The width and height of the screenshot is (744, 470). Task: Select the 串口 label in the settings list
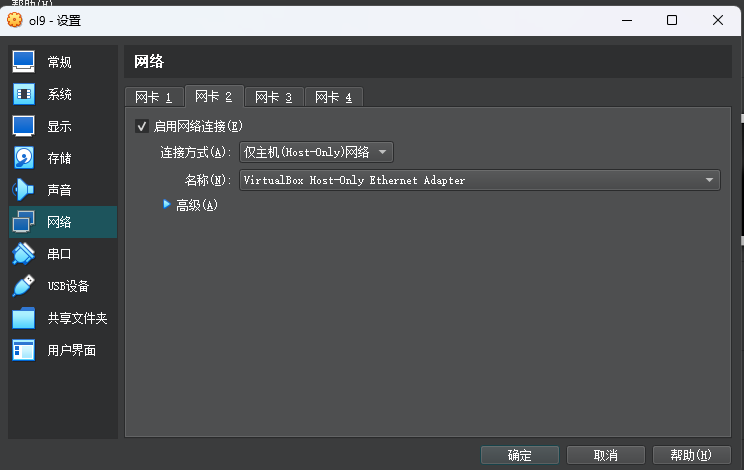pyautogui.click(x=59, y=254)
